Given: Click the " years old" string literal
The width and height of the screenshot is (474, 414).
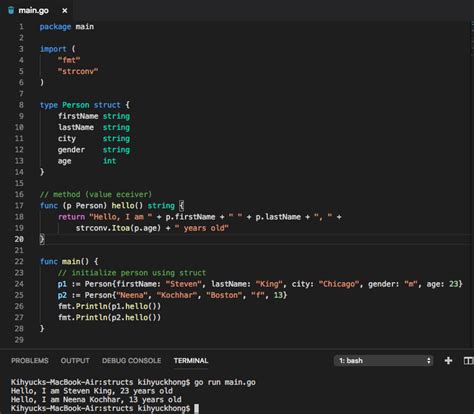Looking at the screenshot, I should pos(202,228).
